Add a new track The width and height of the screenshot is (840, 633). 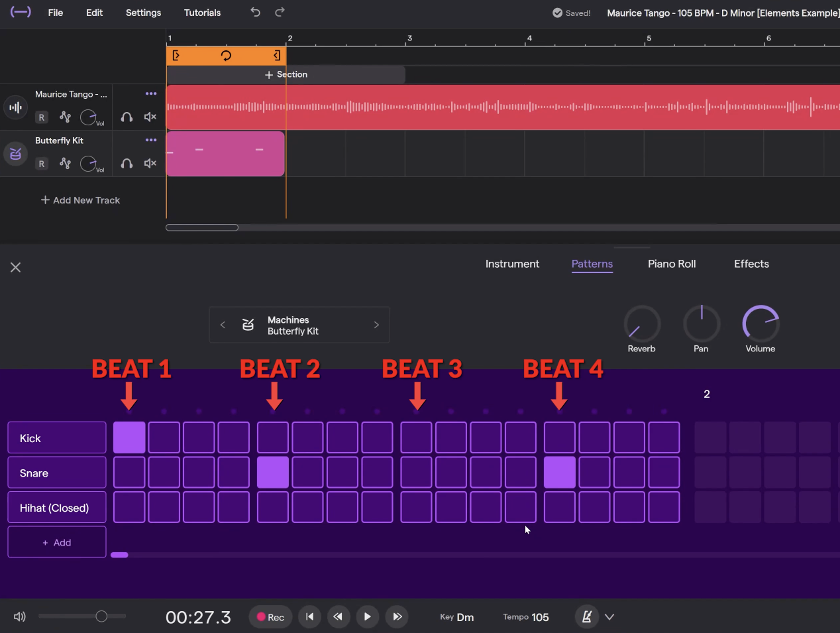click(x=80, y=200)
